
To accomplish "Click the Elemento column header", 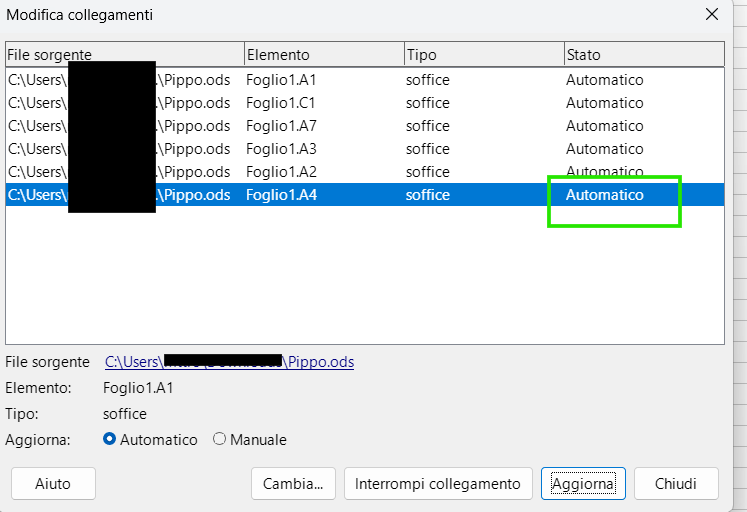I will pyautogui.click(x=323, y=55).
